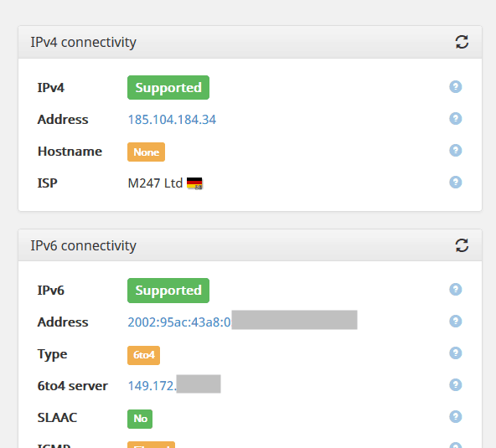This screenshot has height=448, width=496.
Task: Open help icon for SLAAC row
Action: [x=456, y=417]
